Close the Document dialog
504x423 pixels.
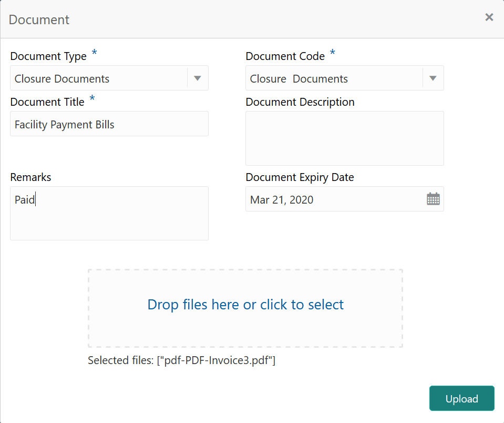(x=489, y=17)
